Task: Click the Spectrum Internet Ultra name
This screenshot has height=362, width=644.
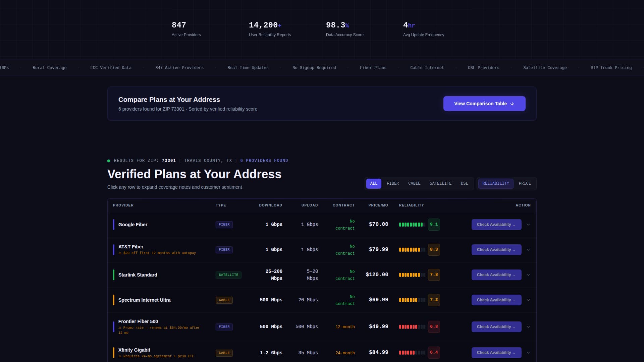Action: coord(145,300)
